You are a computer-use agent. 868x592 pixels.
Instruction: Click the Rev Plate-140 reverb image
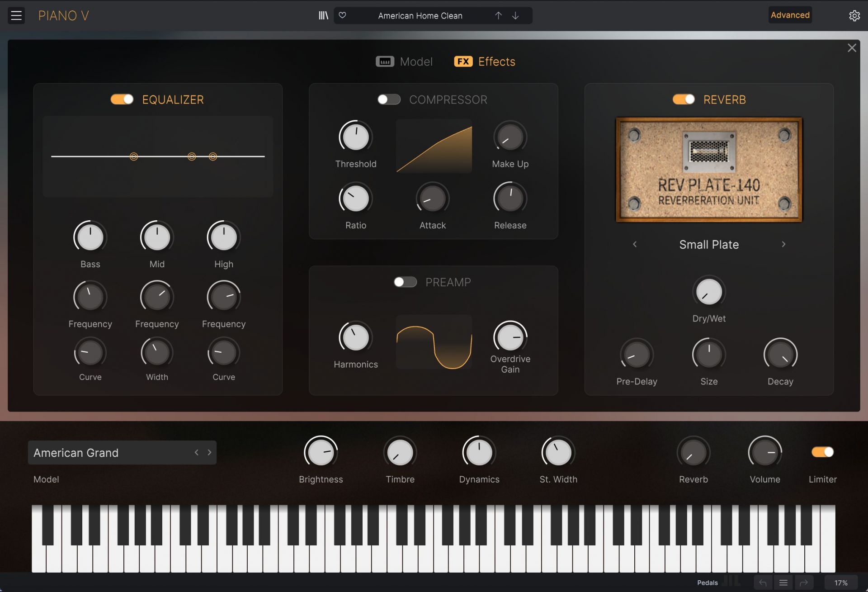pos(709,170)
